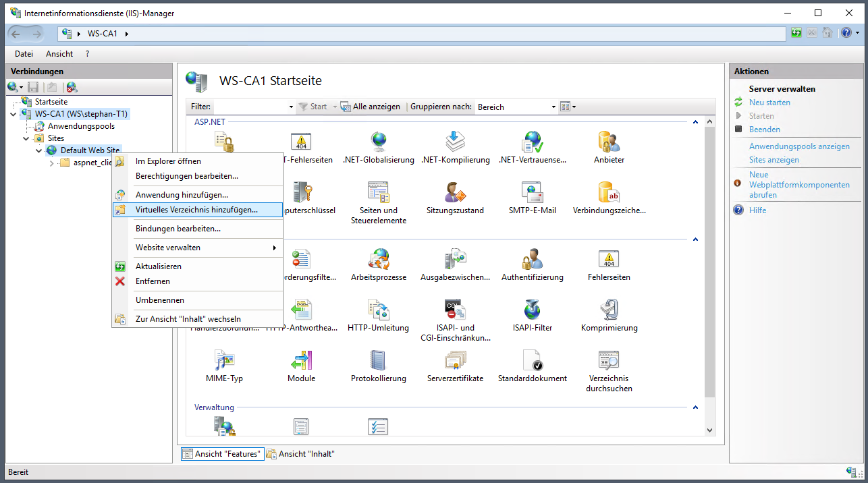This screenshot has height=483, width=868.
Task: Open the Datei menu
Action: (24, 54)
